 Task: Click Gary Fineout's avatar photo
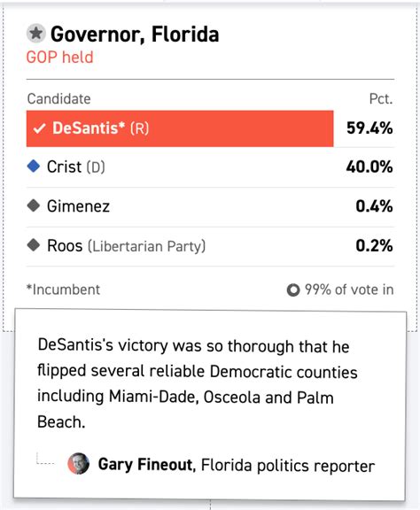tap(79, 463)
